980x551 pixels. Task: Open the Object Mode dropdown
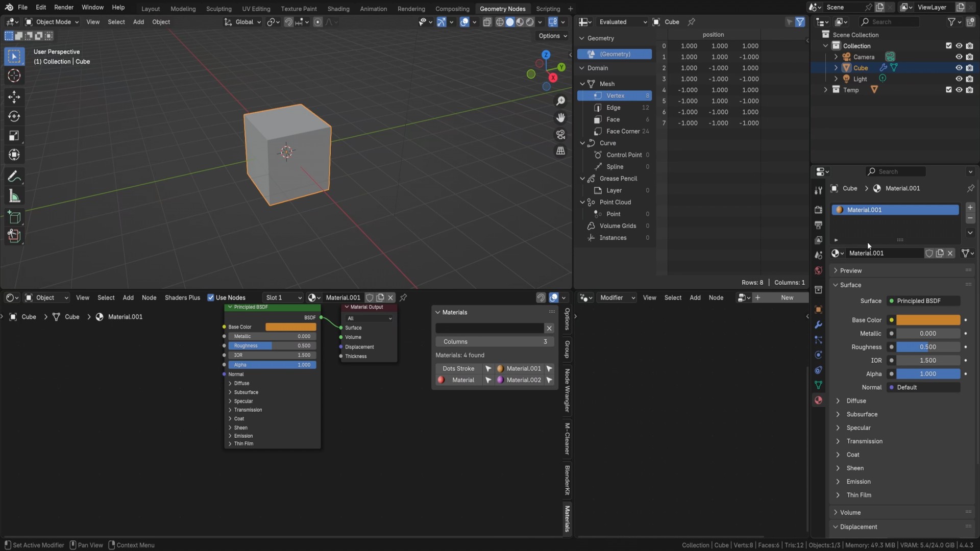[x=52, y=22]
